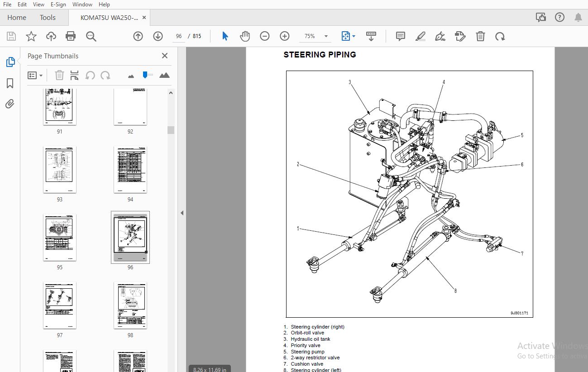Click the thumbnails panel scrollbar handle
588x372 pixels.
coord(171,130)
